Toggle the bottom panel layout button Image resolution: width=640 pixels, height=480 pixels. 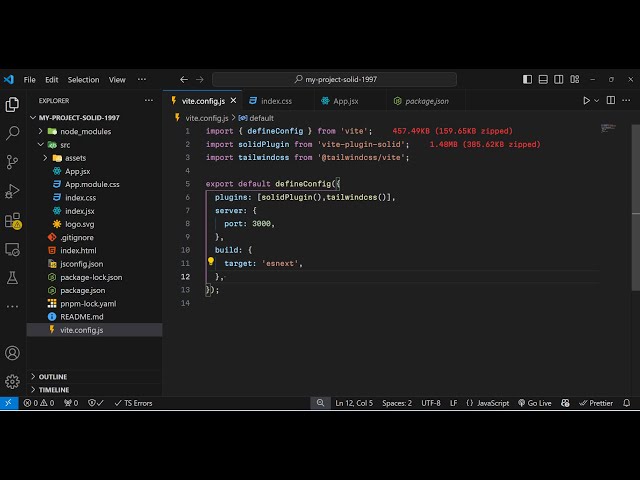tap(555, 80)
